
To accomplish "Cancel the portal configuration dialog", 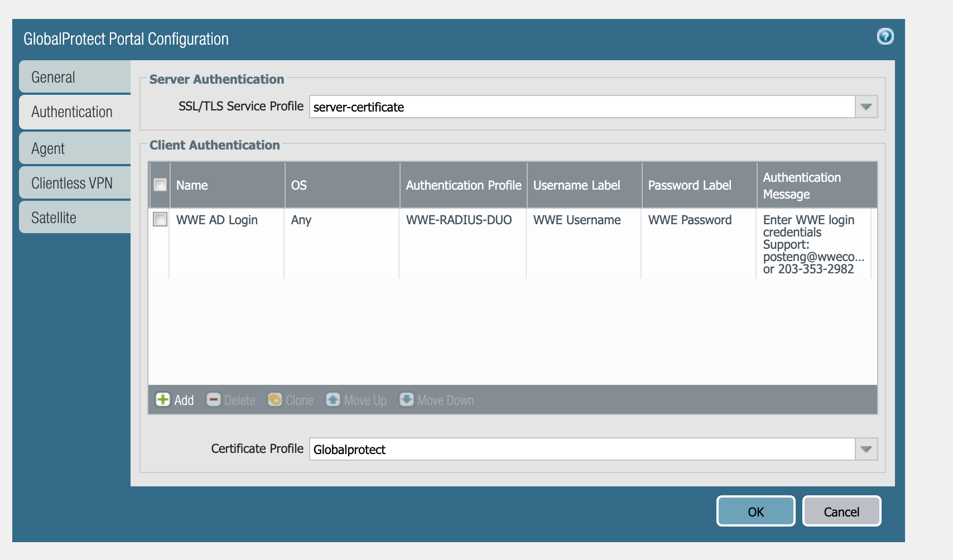I will click(x=841, y=511).
